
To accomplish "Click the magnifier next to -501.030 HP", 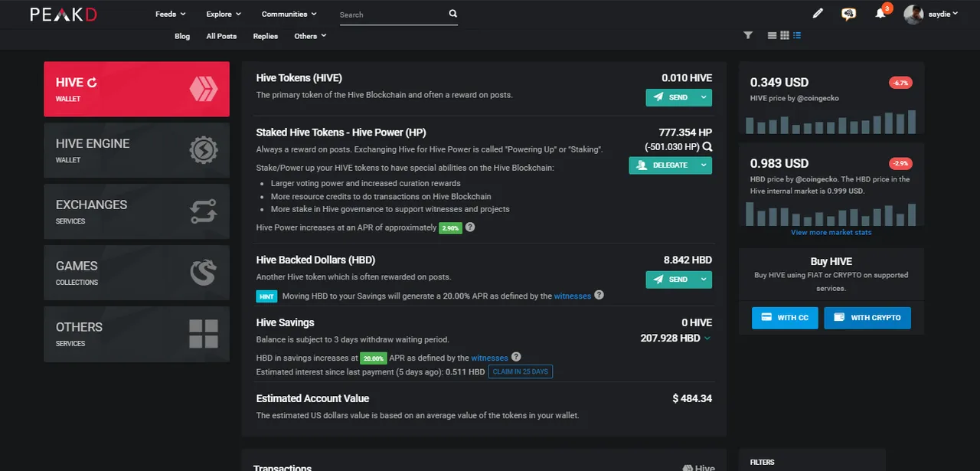I will [x=707, y=147].
